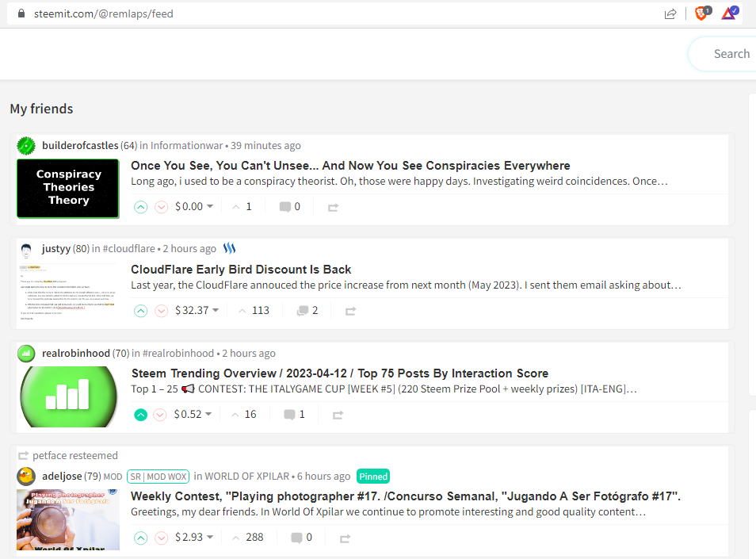
Task: Open comments on Playing photographer post
Action: pos(302,537)
